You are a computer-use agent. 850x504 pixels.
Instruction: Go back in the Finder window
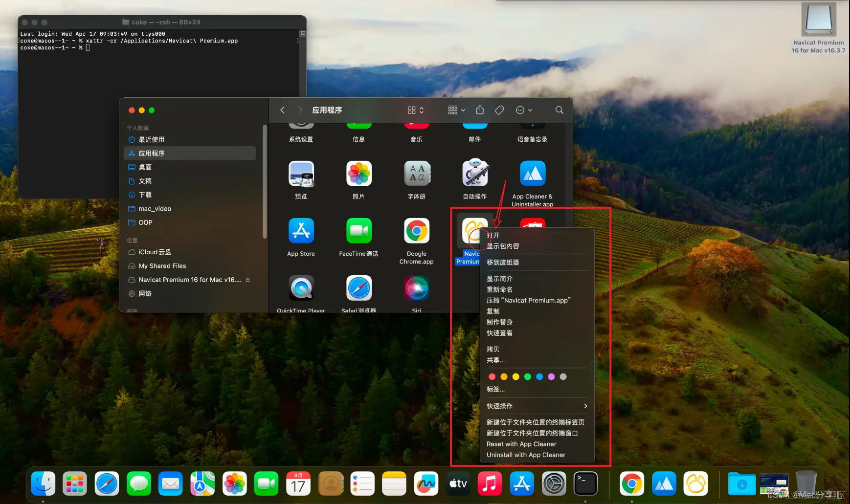(x=282, y=110)
